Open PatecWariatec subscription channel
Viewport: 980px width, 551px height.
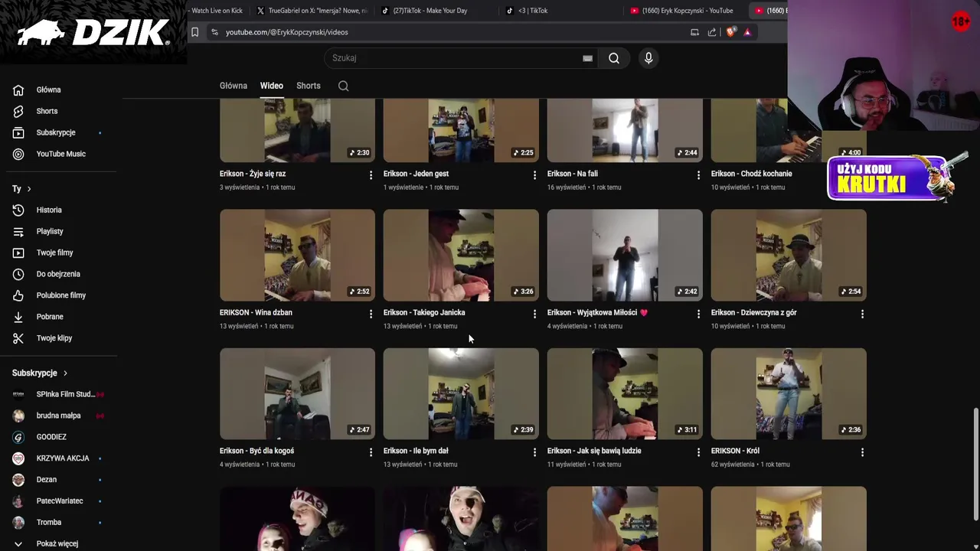(x=60, y=501)
